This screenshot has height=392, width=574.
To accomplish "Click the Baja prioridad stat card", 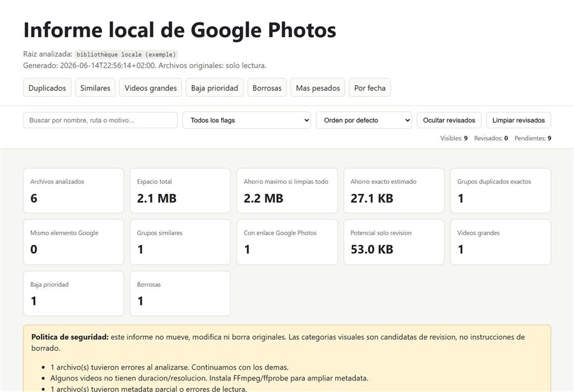I will [73, 293].
